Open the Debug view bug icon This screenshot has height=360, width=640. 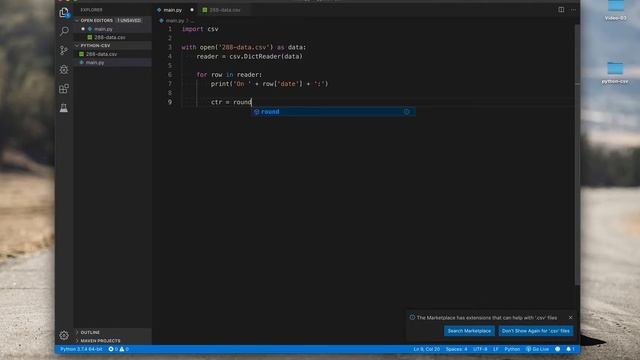(x=64, y=70)
